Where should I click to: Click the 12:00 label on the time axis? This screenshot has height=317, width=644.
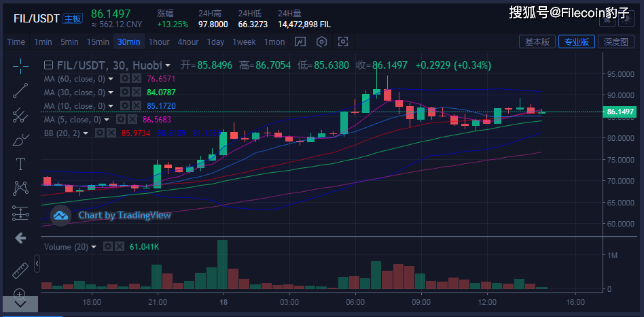(486, 302)
